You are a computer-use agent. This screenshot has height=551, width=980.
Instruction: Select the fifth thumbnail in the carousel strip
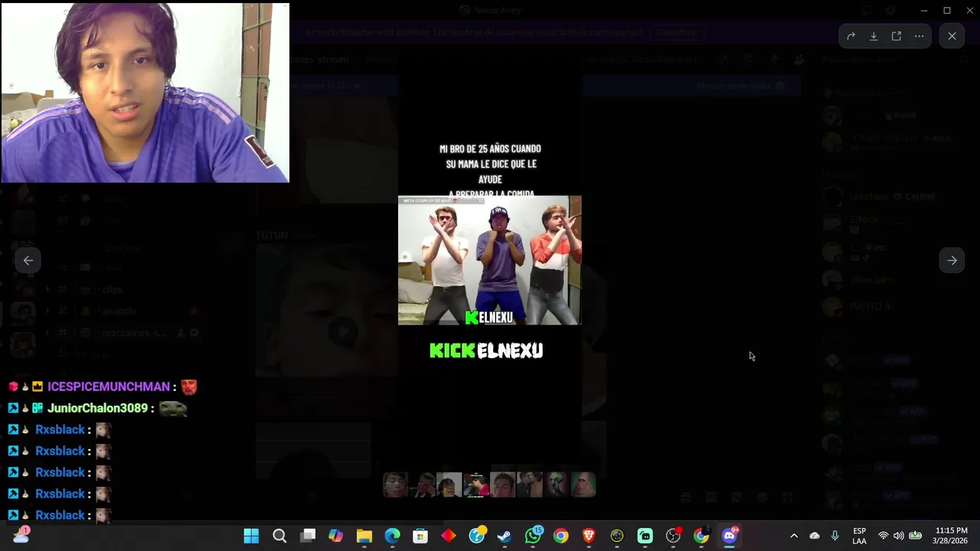pos(502,485)
